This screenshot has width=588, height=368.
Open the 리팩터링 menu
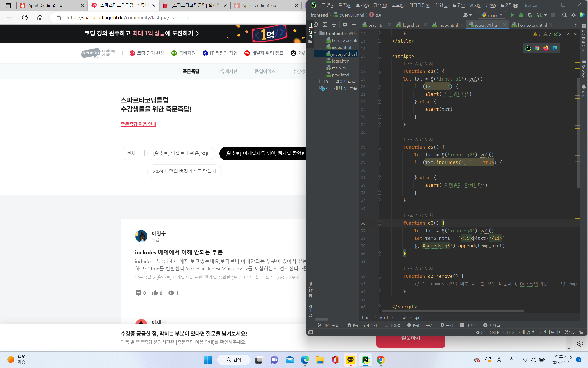pos(420,5)
